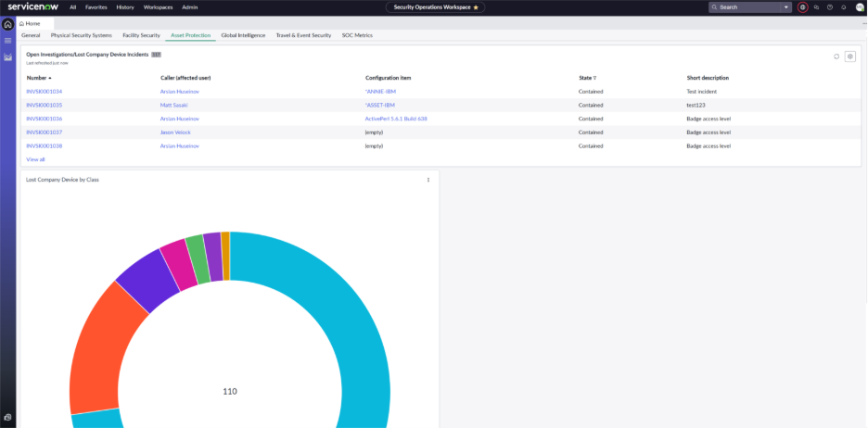The height and width of the screenshot is (428, 868).
Task: Click the record count badge beside list title
Action: (x=156, y=55)
